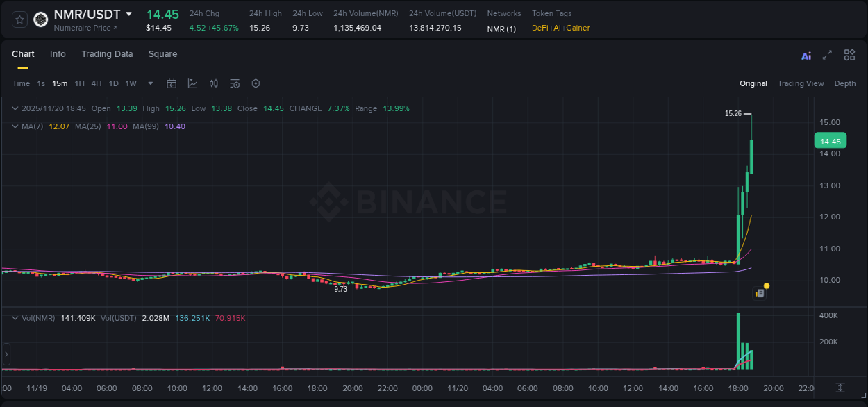
Task: Select the line chart style icon
Action: coord(192,83)
